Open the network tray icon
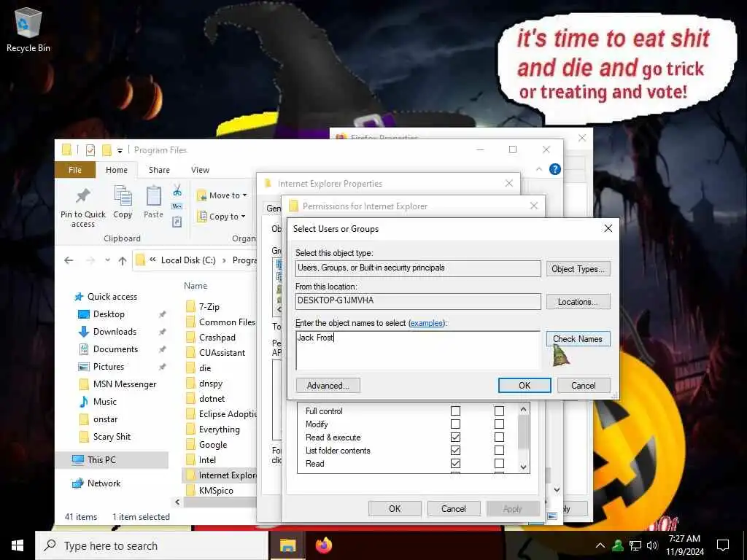Image resolution: width=747 pixels, height=560 pixels. click(635, 545)
